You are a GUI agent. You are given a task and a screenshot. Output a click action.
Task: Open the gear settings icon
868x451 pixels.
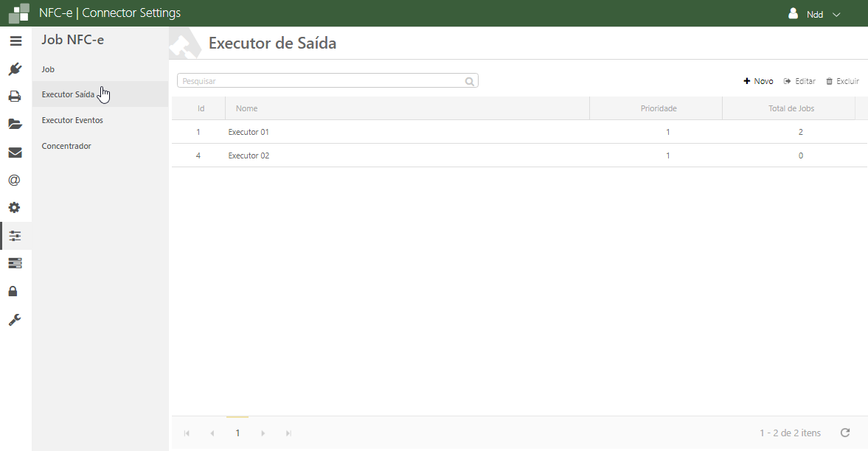tap(15, 208)
